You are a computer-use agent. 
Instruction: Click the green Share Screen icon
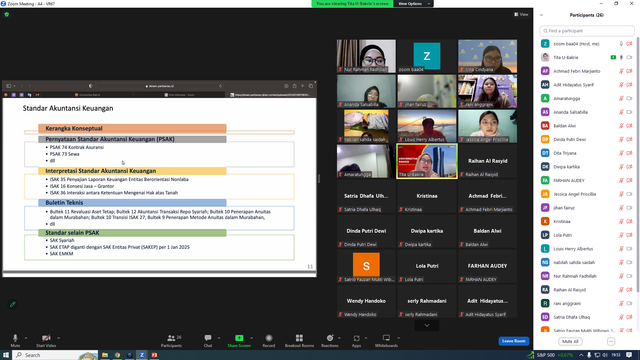coord(239,338)
